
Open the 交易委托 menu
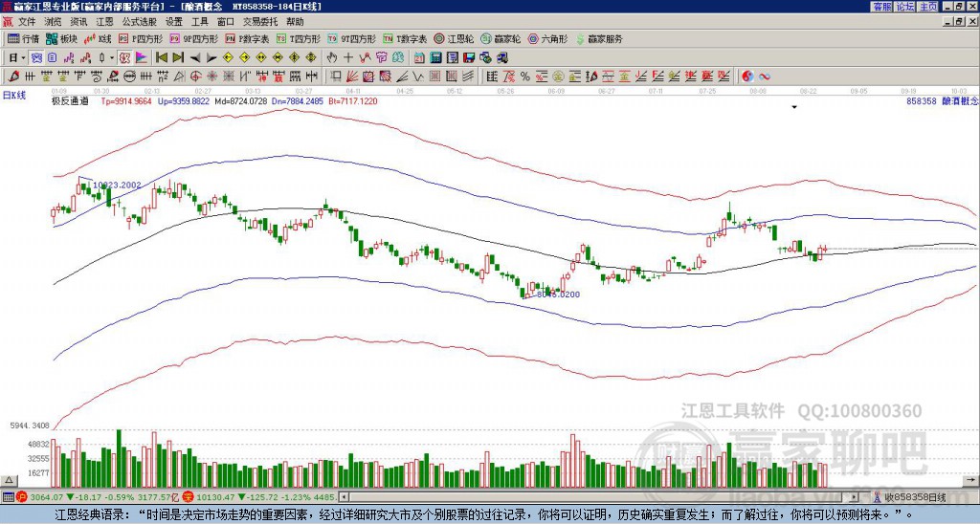[260, 22]
